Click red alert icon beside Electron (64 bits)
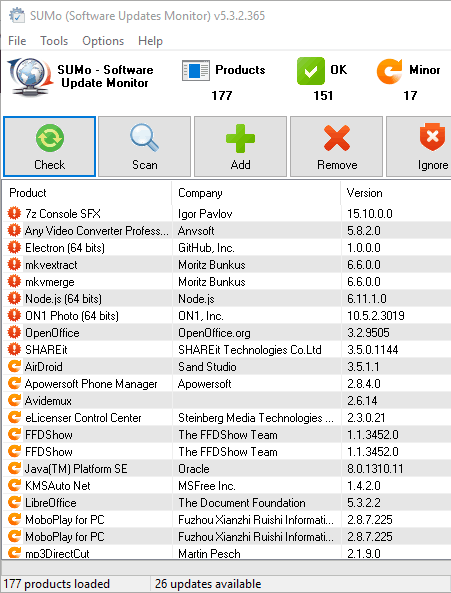Viewport: 451px width, 593px height. click(x=14, y=247)
